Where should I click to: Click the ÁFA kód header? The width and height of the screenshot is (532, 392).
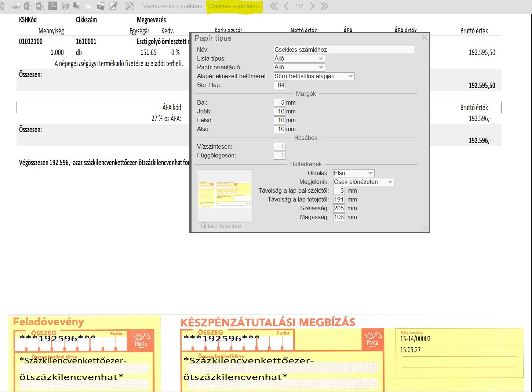[x=172, y=108]
